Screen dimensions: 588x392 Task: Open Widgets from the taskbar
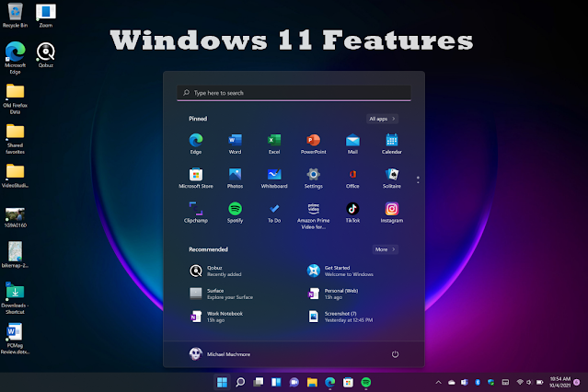tap(276, 382)
